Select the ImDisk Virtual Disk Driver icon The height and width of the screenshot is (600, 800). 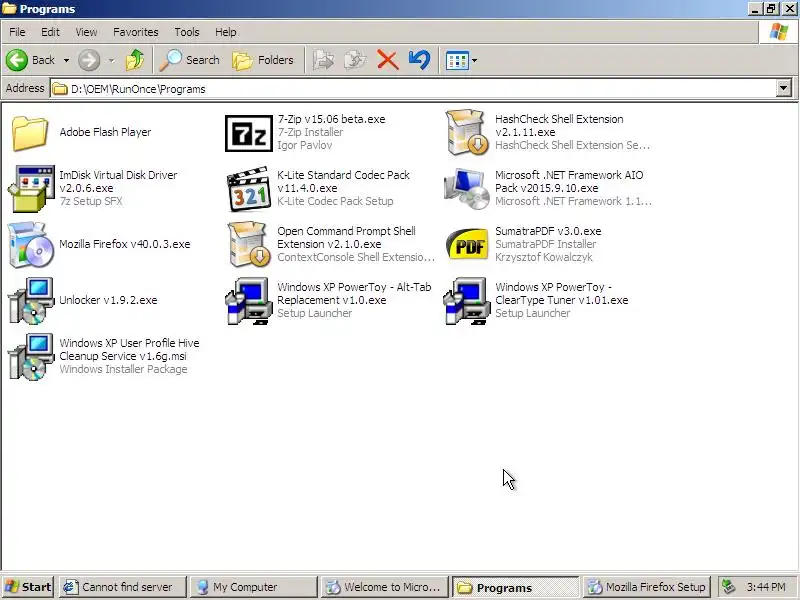click(31, 188)
